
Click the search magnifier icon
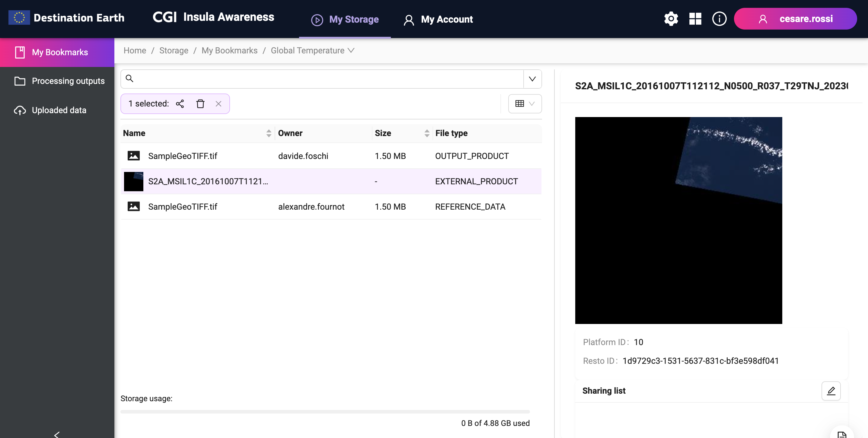tap(129, 78)
